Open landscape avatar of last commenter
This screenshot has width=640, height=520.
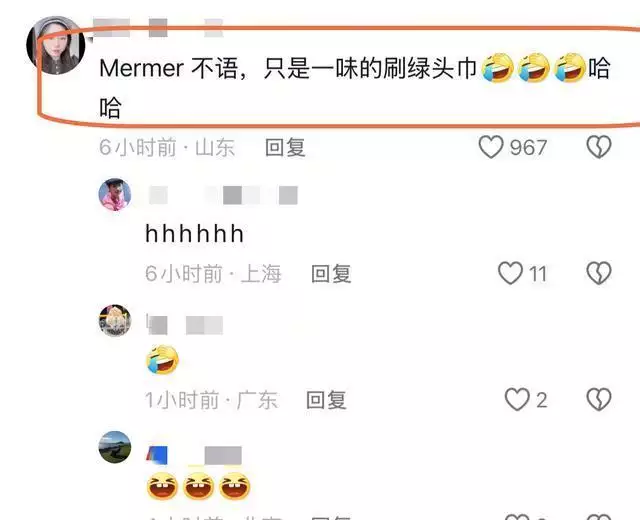pos(115,447)
